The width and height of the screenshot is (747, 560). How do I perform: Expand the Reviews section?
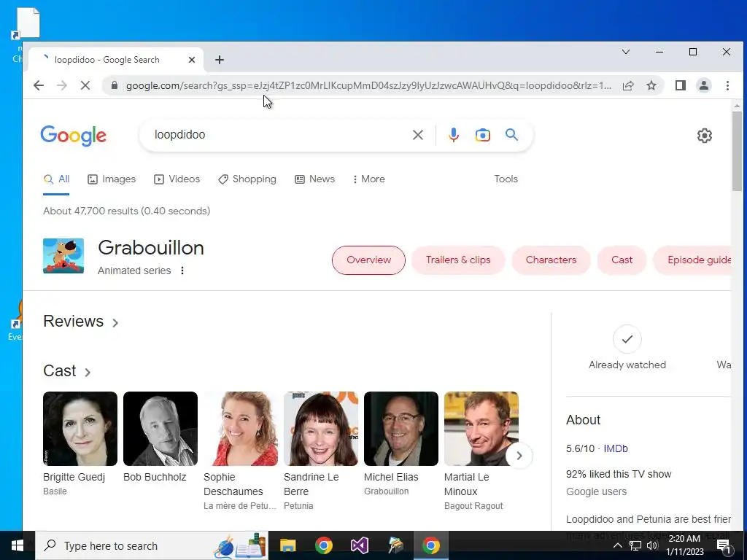[81, 322]
